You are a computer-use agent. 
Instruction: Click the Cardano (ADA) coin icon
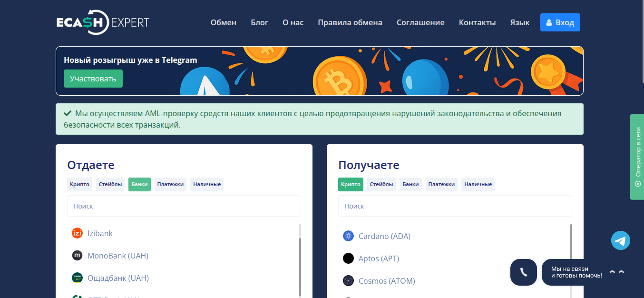(349, 236)
